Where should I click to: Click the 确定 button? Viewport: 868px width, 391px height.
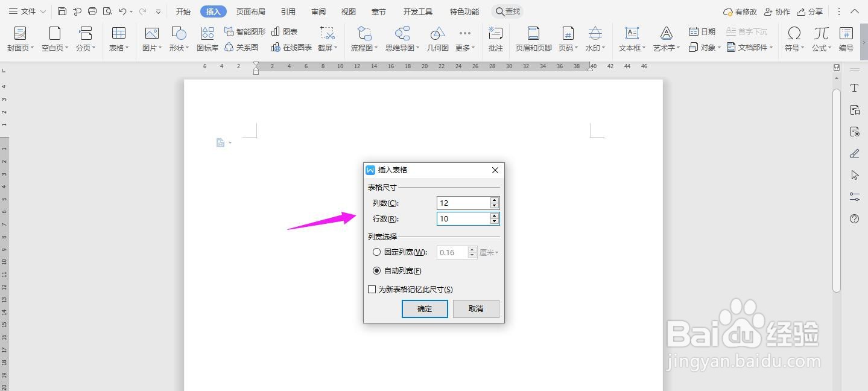click(425, 308)
